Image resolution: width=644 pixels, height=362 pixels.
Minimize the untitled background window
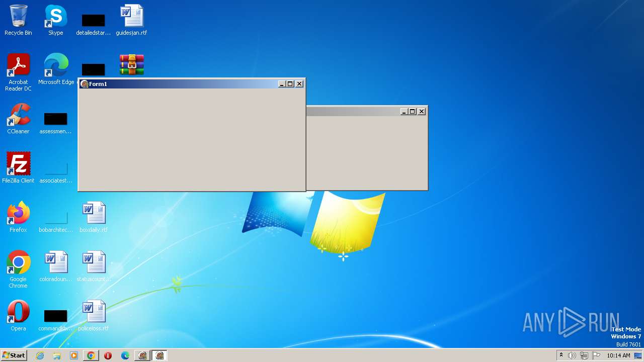coord(404,112)
